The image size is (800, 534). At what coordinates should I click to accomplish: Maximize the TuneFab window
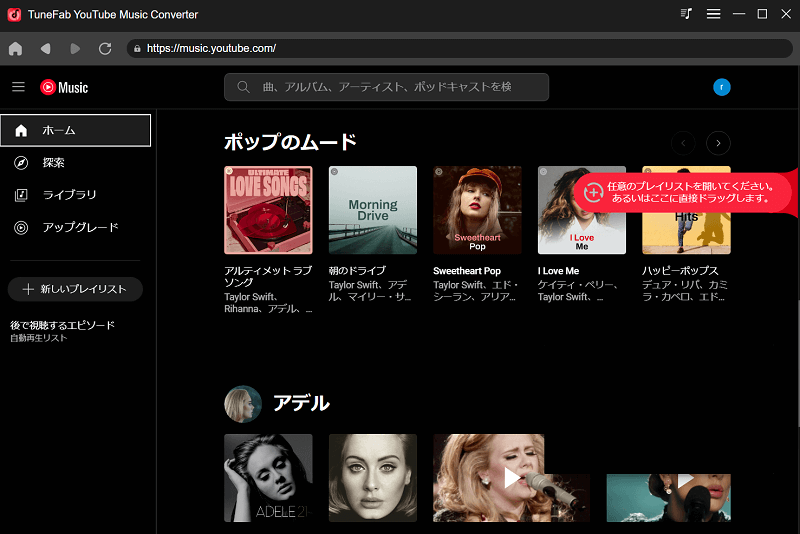coord(762,14)
